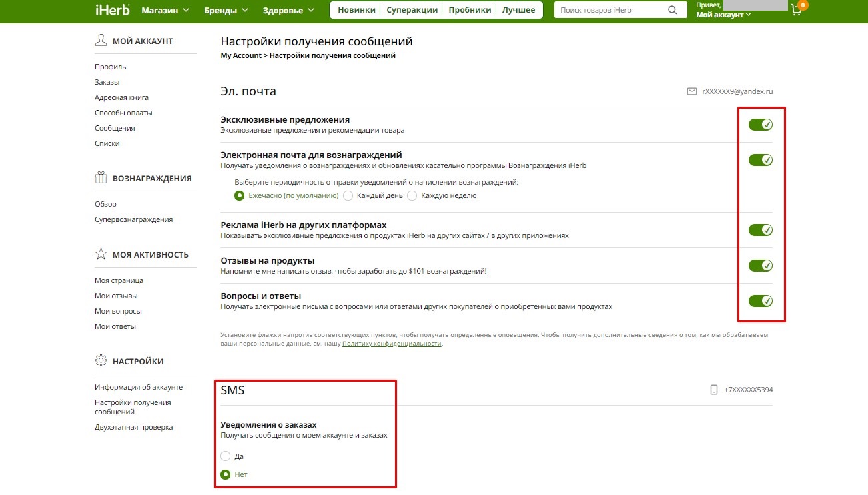Click the masked phone number +7XXXXXX5394
This screenshot has height=495, width=868.
tap(748, 390)
